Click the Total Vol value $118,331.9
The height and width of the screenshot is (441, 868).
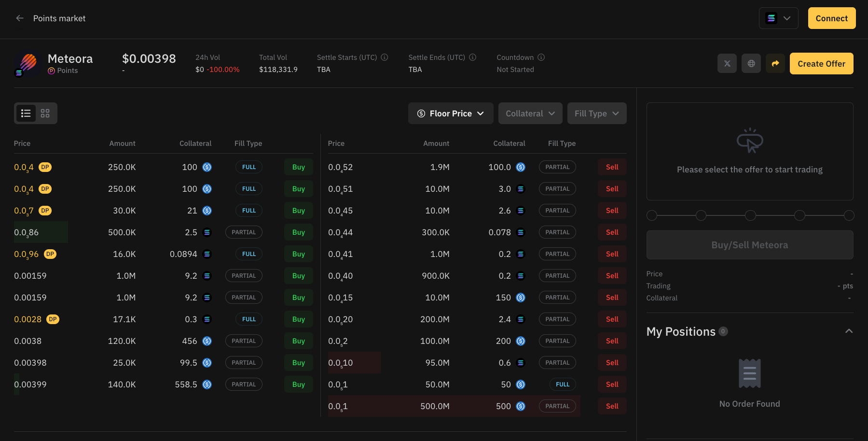pyautogui.click(x=278, y=70)
